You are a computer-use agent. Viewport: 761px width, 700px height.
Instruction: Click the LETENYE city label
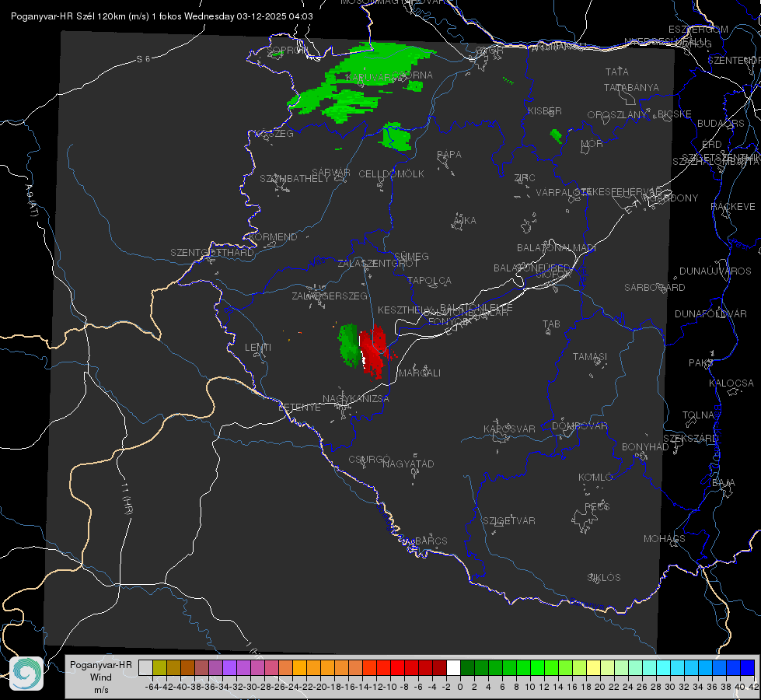click(299, 408)
